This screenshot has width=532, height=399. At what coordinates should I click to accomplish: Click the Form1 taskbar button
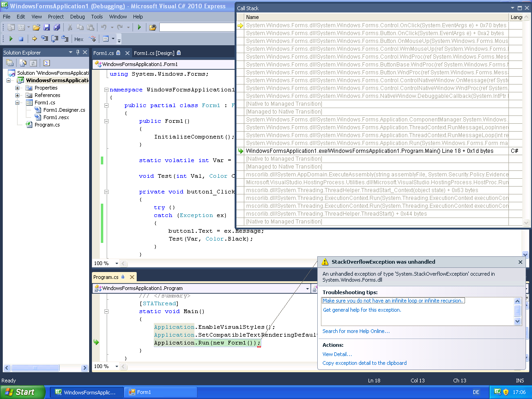point(160,392)
